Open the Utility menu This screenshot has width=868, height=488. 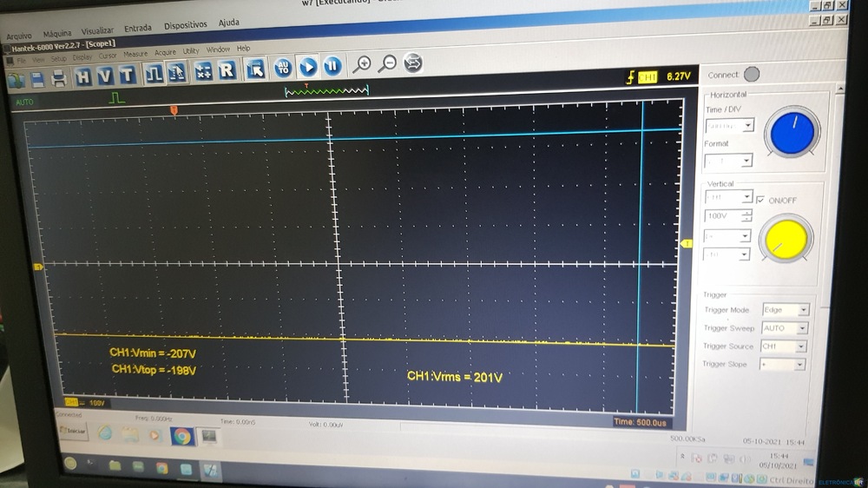tap(191, 50)
